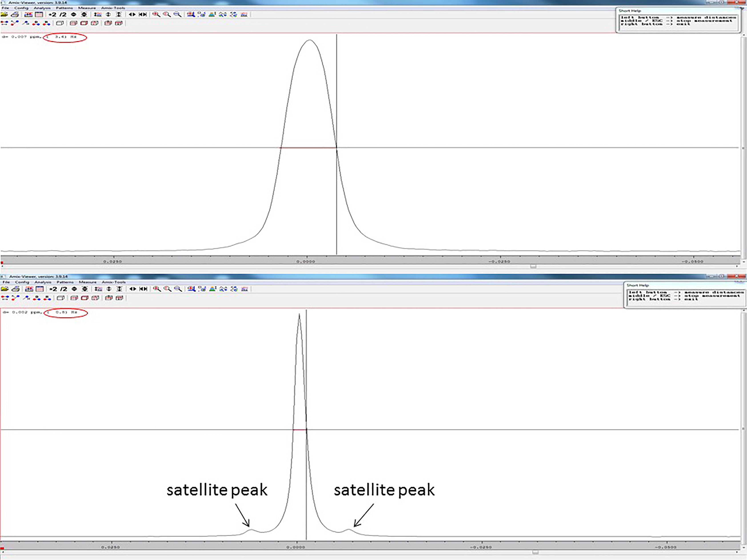Open the Analysis menu in bottom window
747x560 pixels.
[x=43, y=282]
